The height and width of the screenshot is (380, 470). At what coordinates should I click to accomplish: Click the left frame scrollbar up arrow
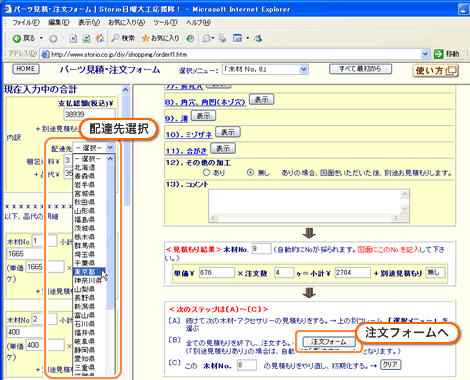pyautogui.click(x=125, y=89)
